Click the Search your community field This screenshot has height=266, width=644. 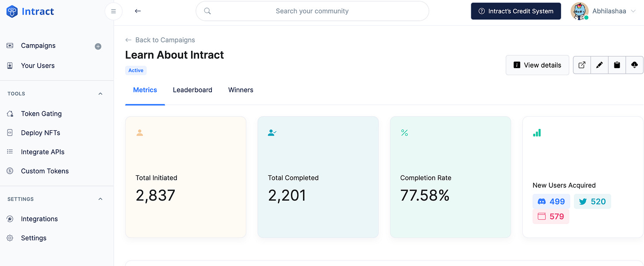click(312, 11)
